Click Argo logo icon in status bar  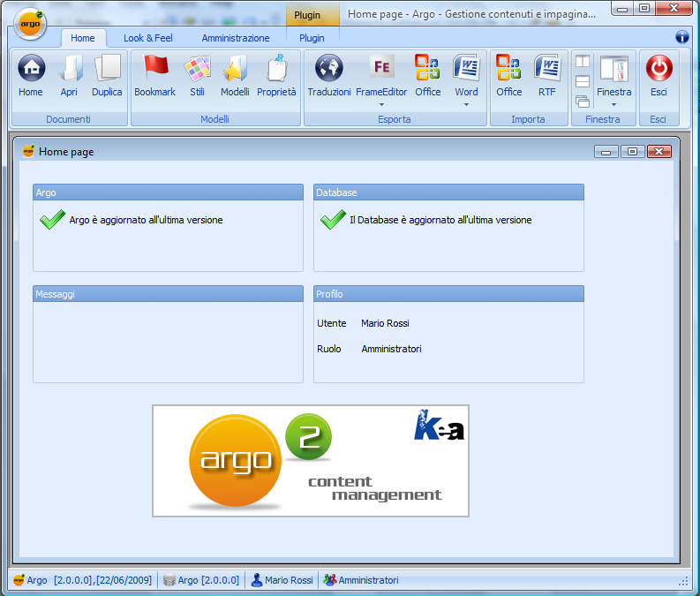pyautogui.click(x=19, y=580)
